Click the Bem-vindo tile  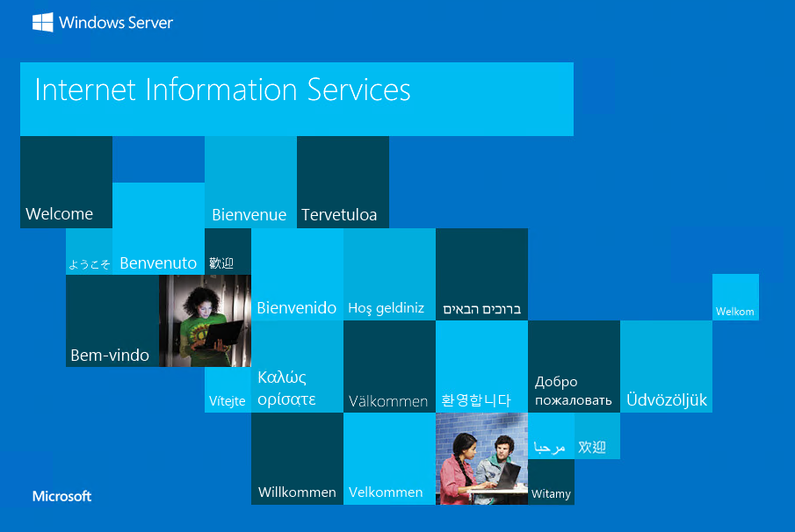click(112, 321)
